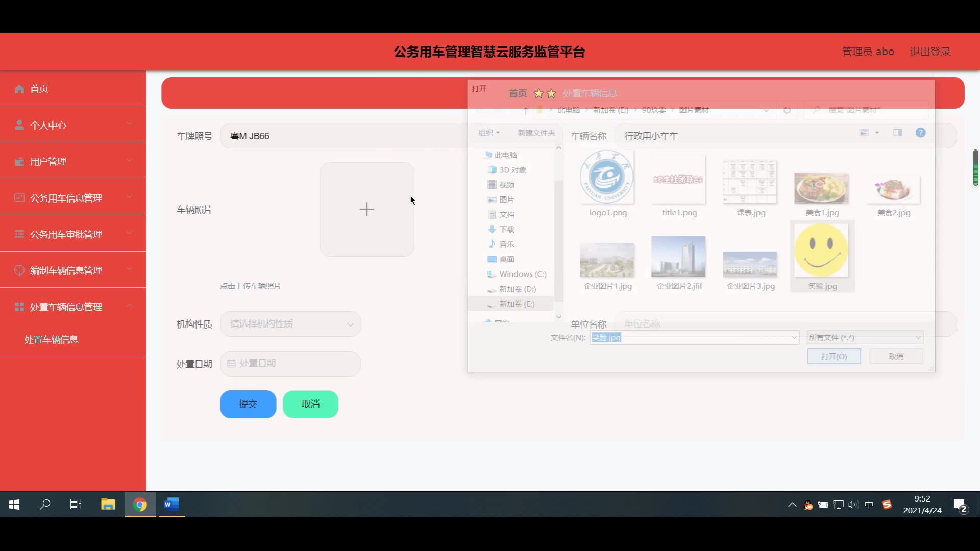Open the 所有文件 file type dropdown

pyautogui.click(x=865, y=338)
